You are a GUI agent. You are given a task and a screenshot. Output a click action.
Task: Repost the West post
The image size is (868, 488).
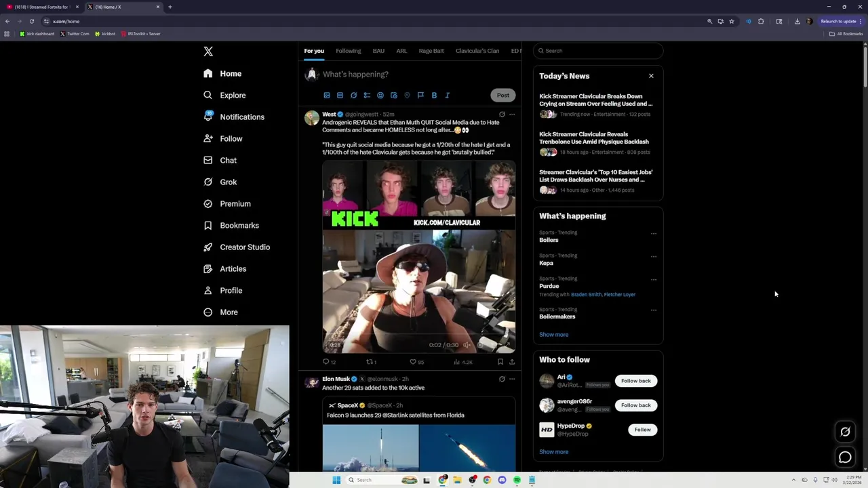click(370, 362)
